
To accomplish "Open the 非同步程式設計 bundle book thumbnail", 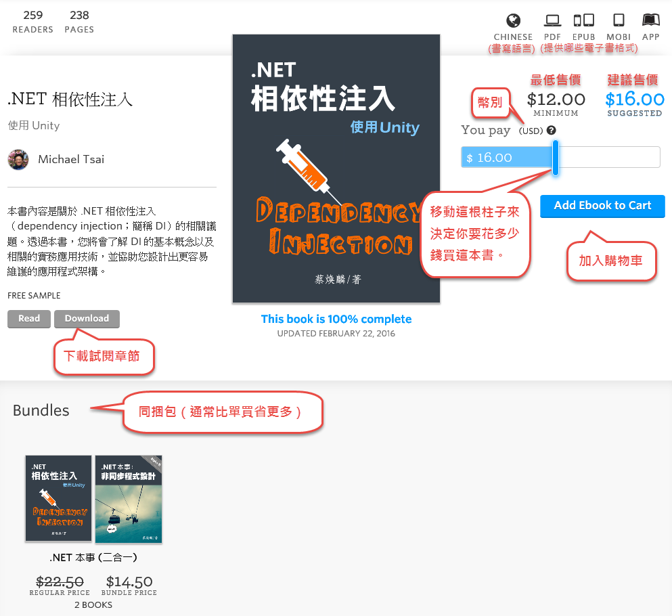I will click(129, 500).
